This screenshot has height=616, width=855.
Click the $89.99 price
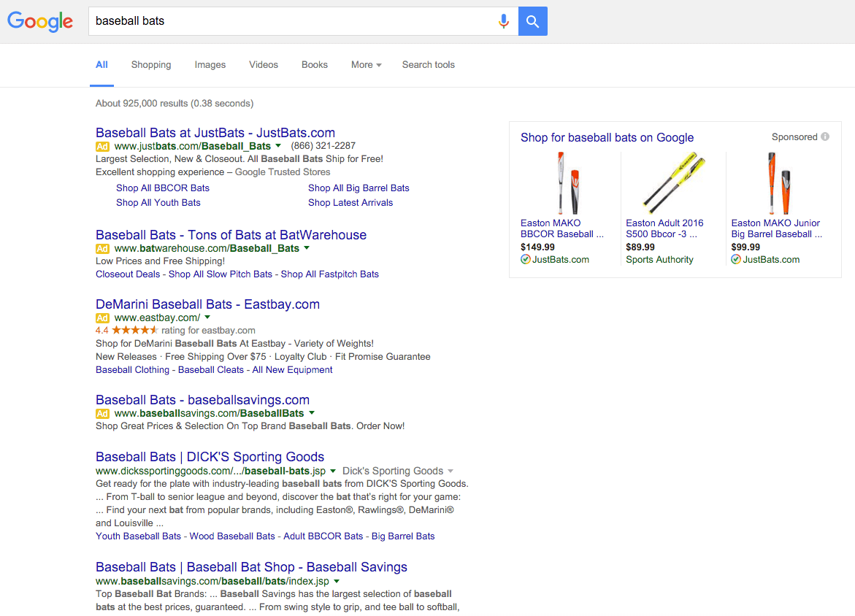point(640,247)
